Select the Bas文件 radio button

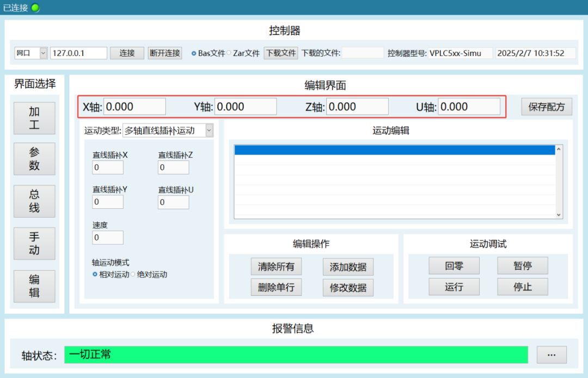pos(194,53)
